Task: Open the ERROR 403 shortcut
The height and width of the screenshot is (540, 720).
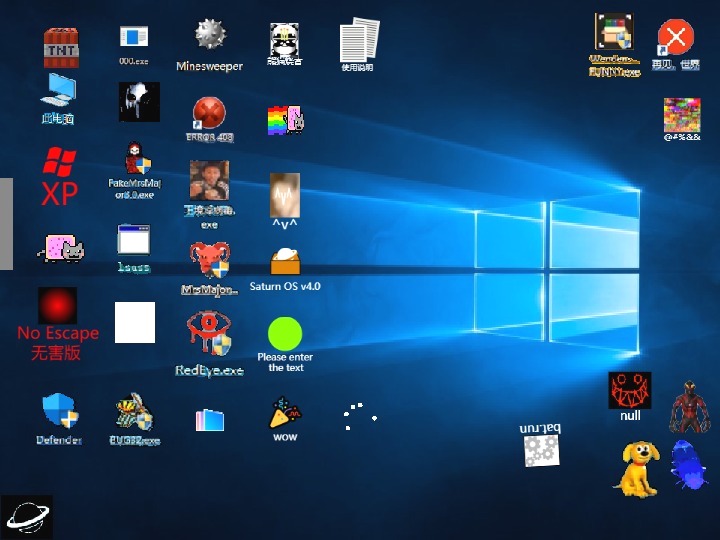Action: [x=209, y=113]
